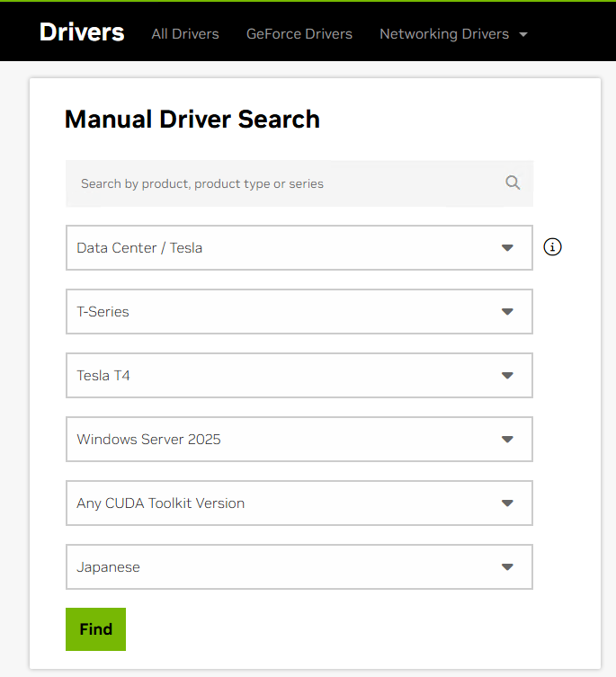Image resolution: width=616 pixels, height=677 pixels.
Task: Click the info icon beside Data Center / Tesla
Action: coord(553,247)
